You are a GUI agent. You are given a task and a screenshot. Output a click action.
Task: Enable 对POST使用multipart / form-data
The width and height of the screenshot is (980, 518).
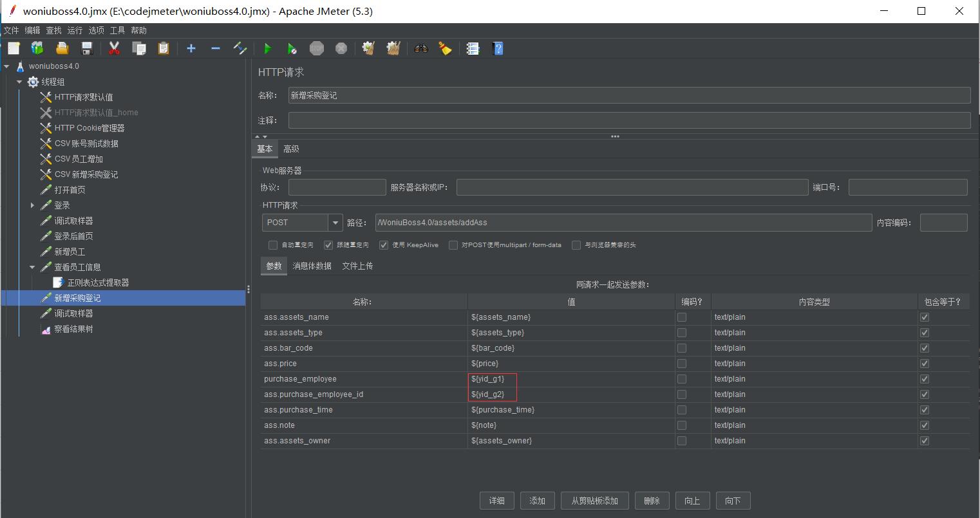(453, 245)
